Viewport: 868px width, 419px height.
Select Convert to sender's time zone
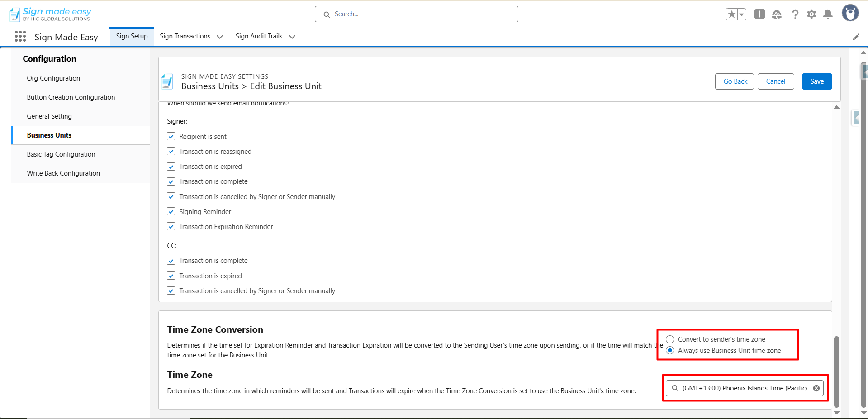[670, 339]
